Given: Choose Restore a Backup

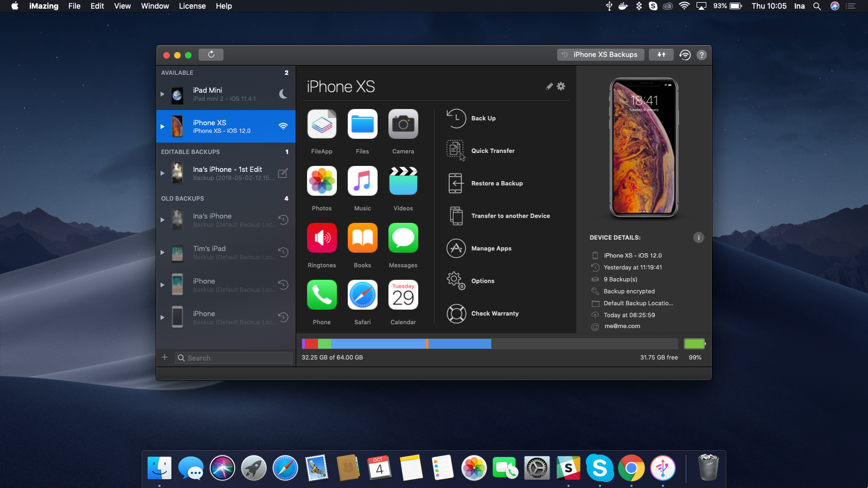Looking at the screenshot, I should [484, 183].
